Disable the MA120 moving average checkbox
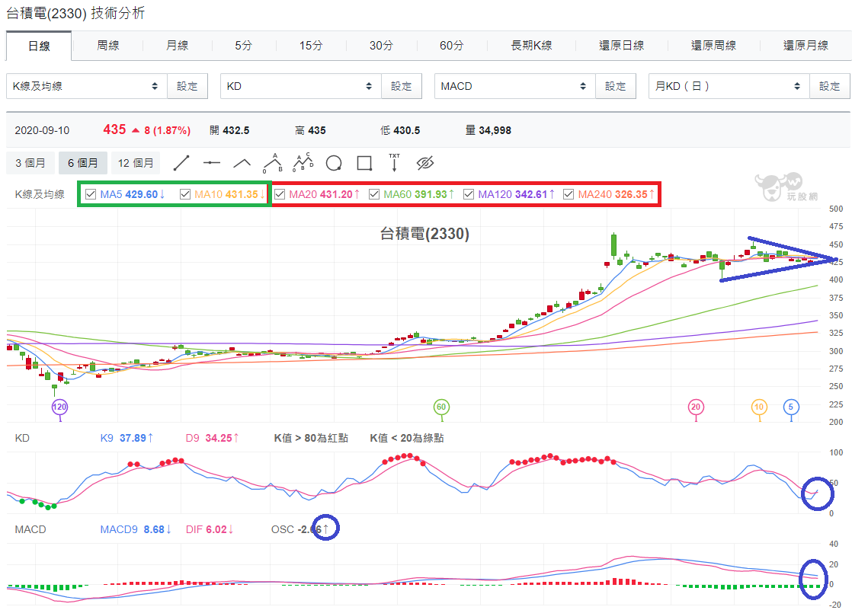This screenshot has width=868, height=610. [469, 194]
